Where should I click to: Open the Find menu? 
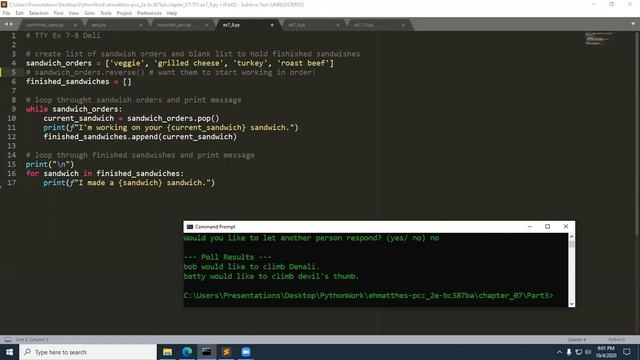(58, 13)
